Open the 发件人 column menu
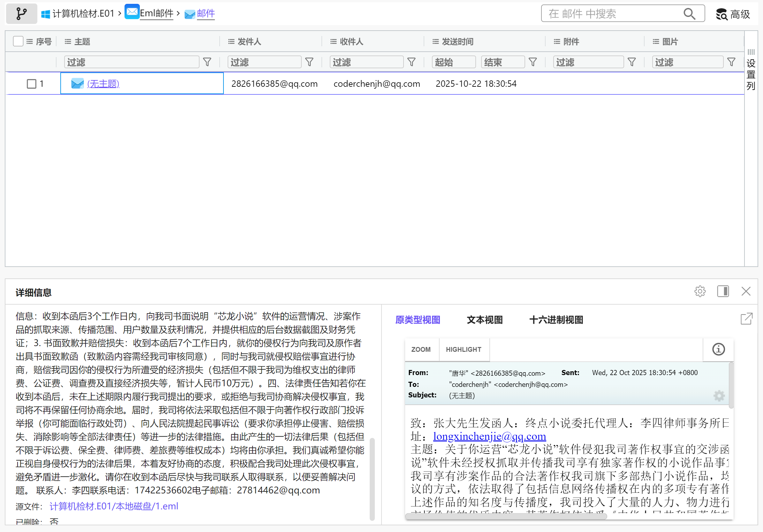The image size is (763, 532). pos(231,41)
